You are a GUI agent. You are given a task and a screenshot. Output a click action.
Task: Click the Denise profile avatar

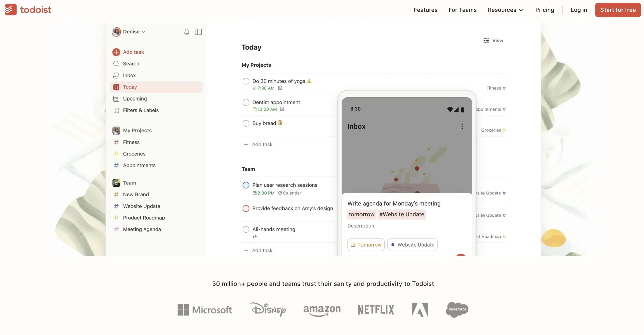point(116,32)
